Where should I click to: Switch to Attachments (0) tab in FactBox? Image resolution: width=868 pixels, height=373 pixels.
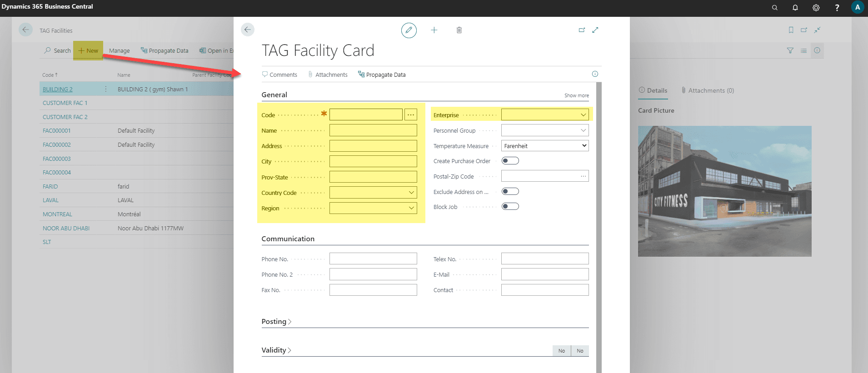[708, 90]
